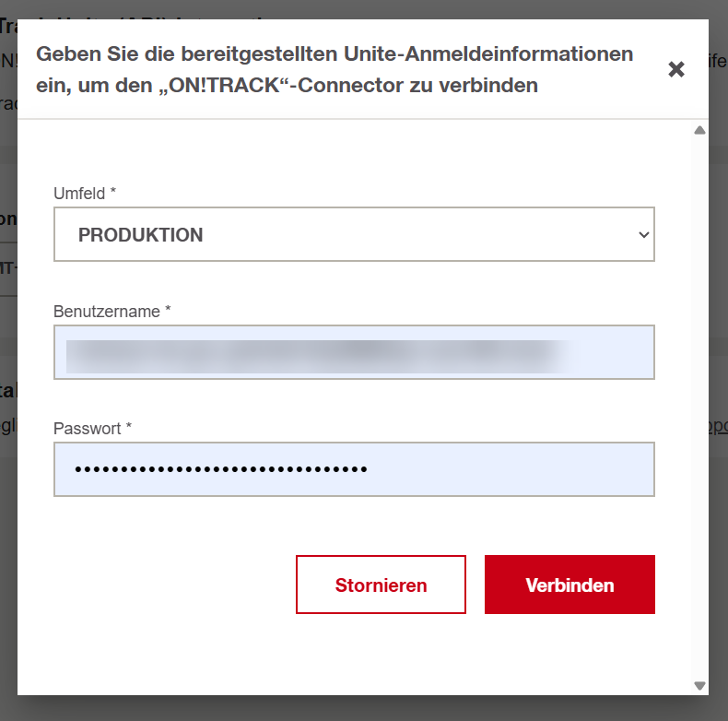Screen dimensions: 728x721
Task: Click the dialog's vertical scrollbar track
Action: 699,406
